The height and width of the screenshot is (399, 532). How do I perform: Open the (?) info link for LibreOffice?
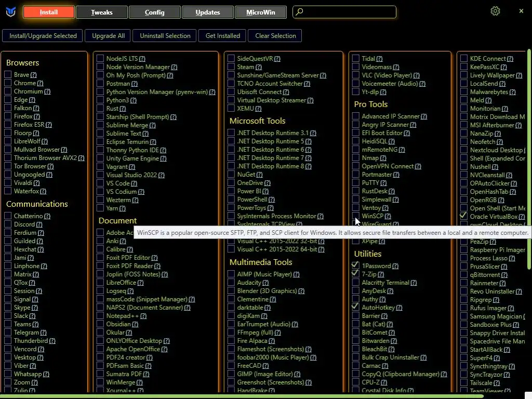coord(140,283)
